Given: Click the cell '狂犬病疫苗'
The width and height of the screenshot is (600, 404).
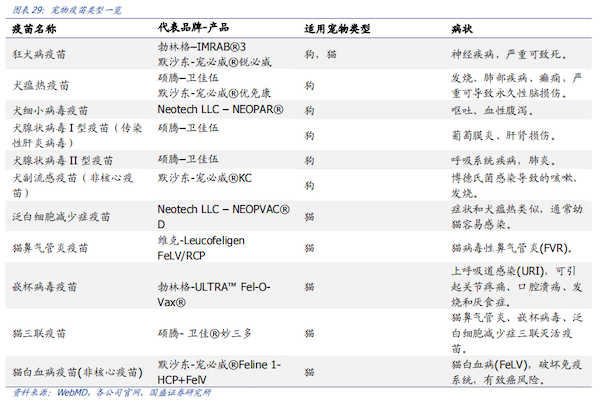Looking at the screenshot, I should [x=39, y=54].
